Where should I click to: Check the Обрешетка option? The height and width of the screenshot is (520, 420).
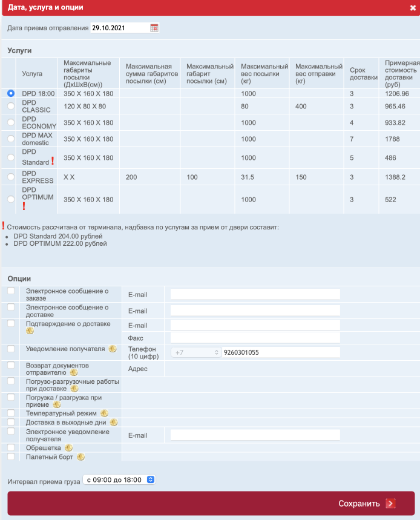11,447
